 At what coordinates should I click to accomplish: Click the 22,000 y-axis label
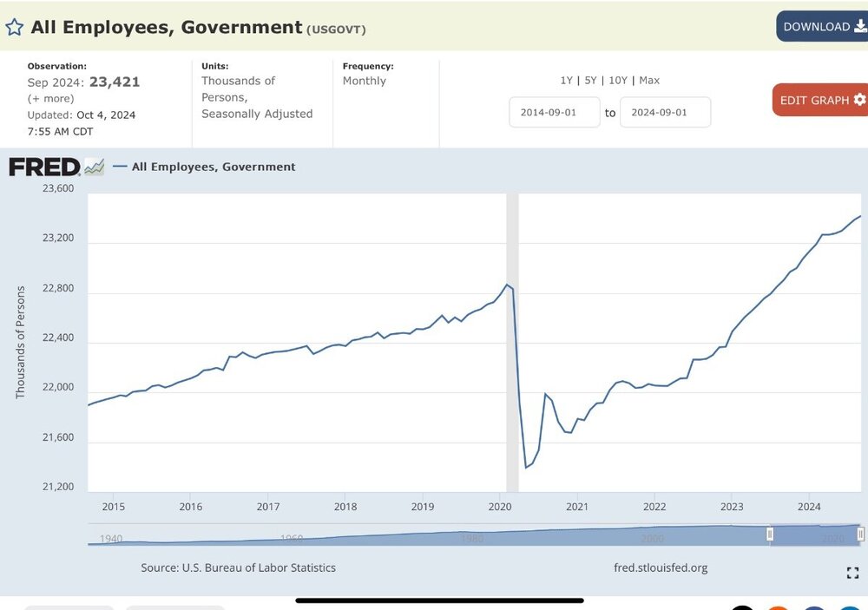point(58,387)
